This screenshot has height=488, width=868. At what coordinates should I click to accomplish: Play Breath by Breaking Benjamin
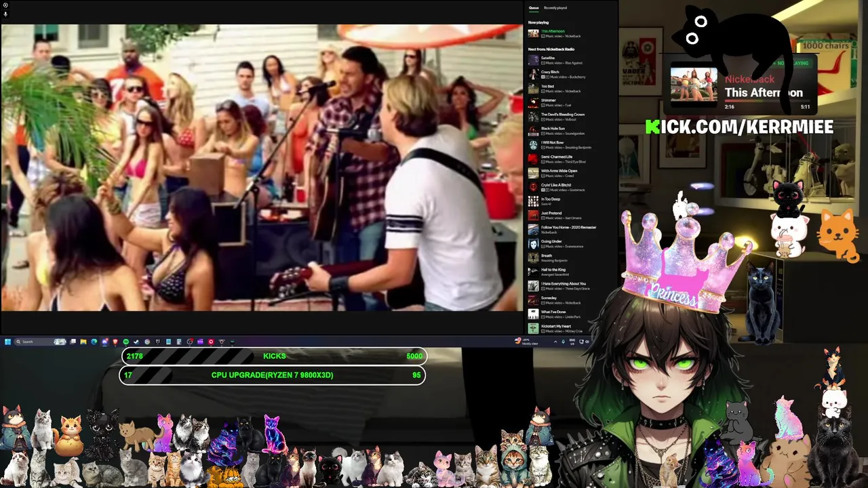click(572, 258)
